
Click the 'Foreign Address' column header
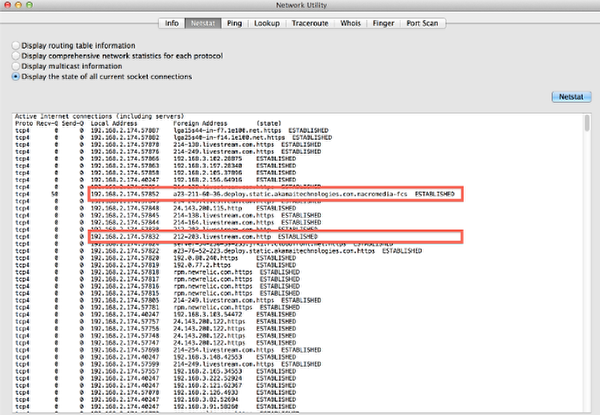(x=200, y=123)
